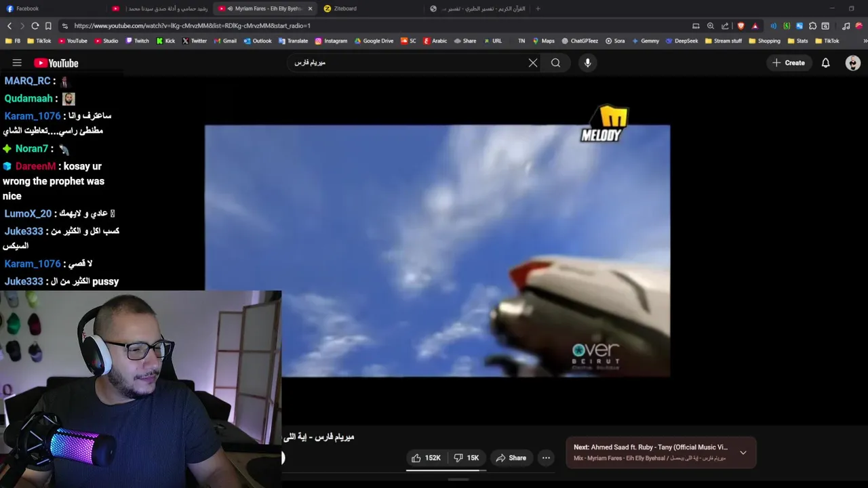This screenshot has height=488, width=868.
Task: Open site settings icon in address bar
Action: [x=64, y=26]
